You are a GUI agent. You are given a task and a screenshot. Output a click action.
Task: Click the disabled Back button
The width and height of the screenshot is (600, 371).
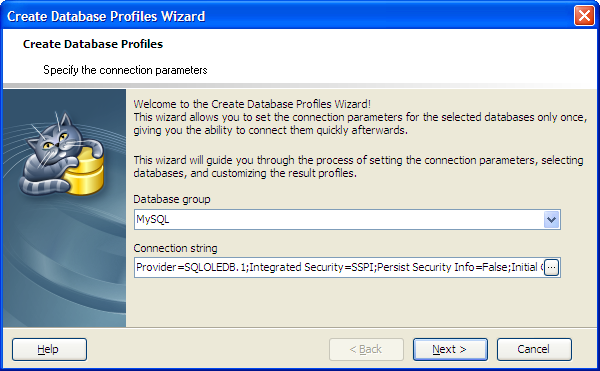(366, 349)
